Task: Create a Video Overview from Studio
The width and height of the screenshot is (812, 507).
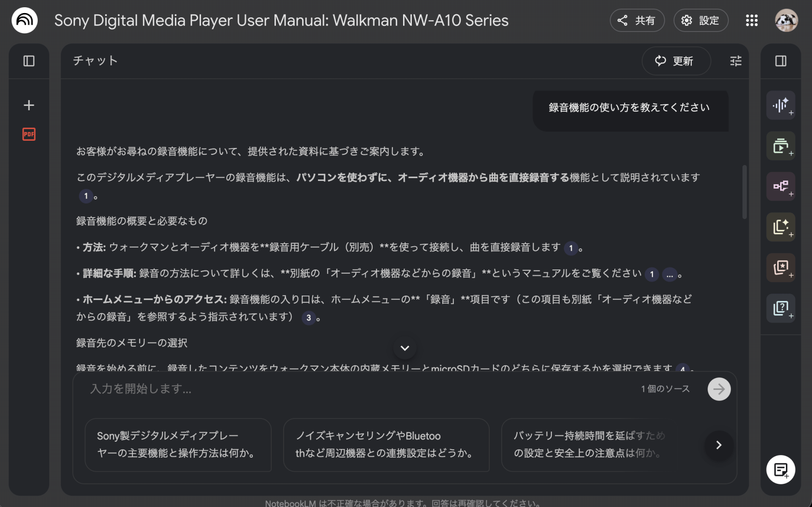Action: point(781,146)
